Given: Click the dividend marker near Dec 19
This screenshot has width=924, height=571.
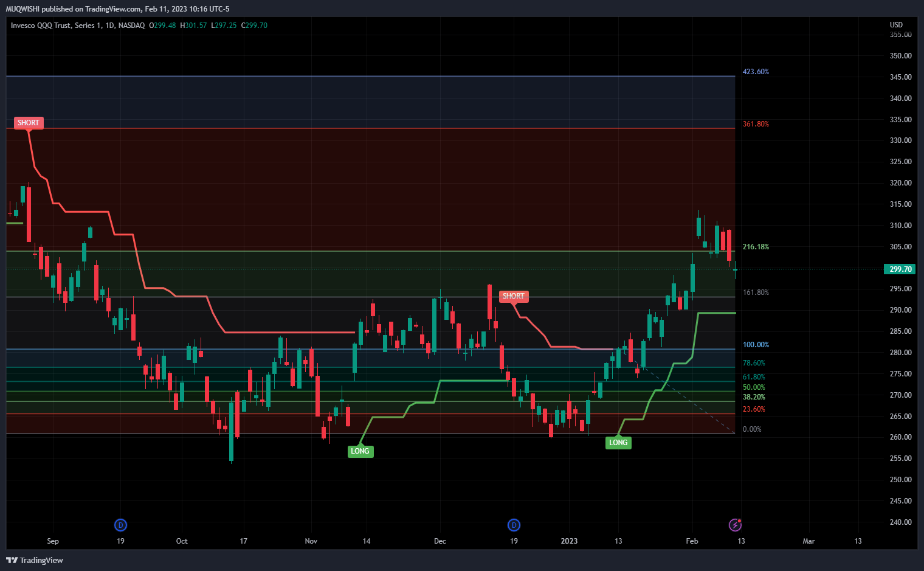Looking at the screenshot, I should coord(514,525).
